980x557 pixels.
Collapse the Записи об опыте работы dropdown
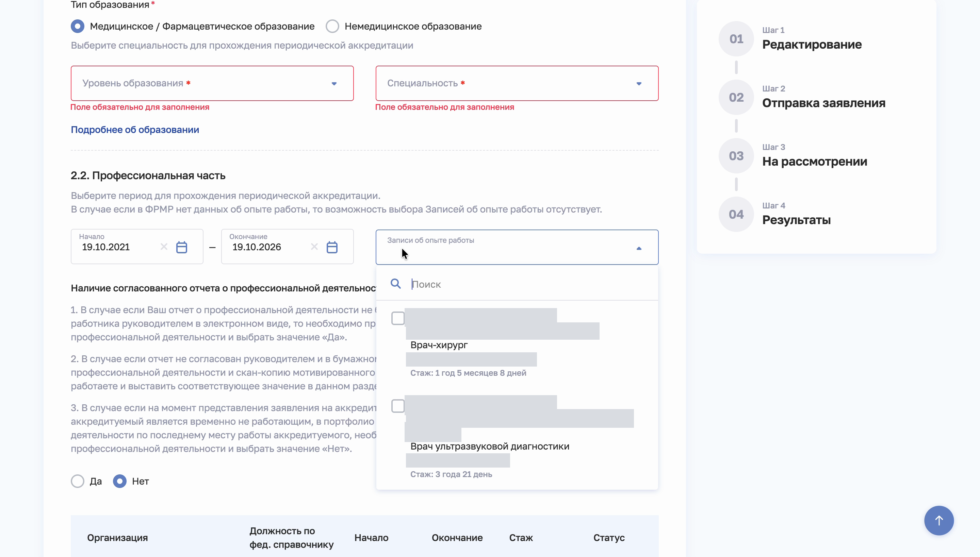(x=517, y=247)
